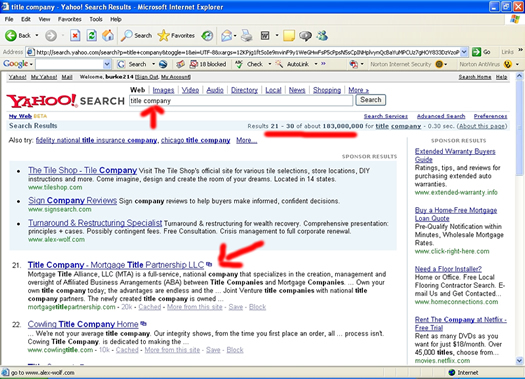Screen dimensions: 525x379
Task: Open Extended Warranty Buyers Guide sponsor link
Action: (455, 155)
